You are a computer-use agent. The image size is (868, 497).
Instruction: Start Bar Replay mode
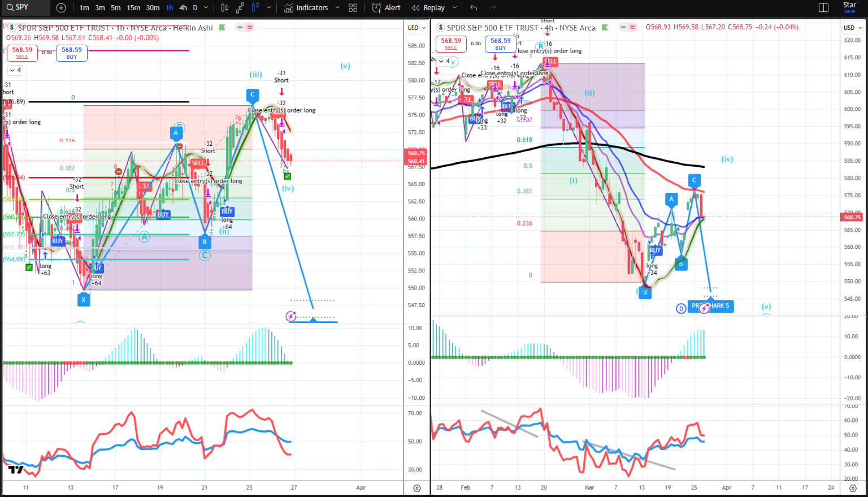[428, 8]
